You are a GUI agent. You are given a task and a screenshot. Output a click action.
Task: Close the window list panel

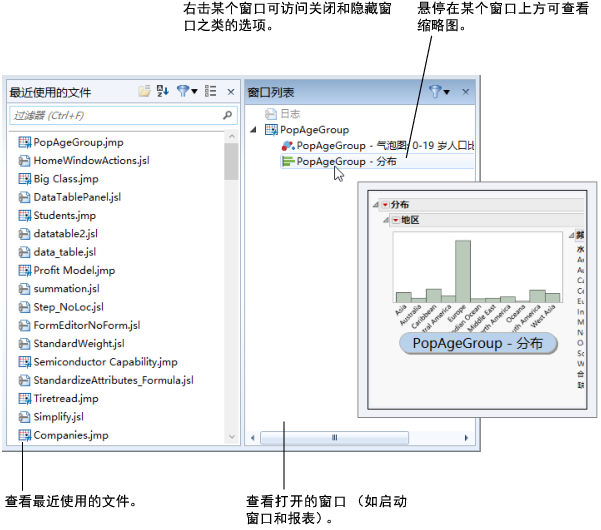click(x=465, y=92)
